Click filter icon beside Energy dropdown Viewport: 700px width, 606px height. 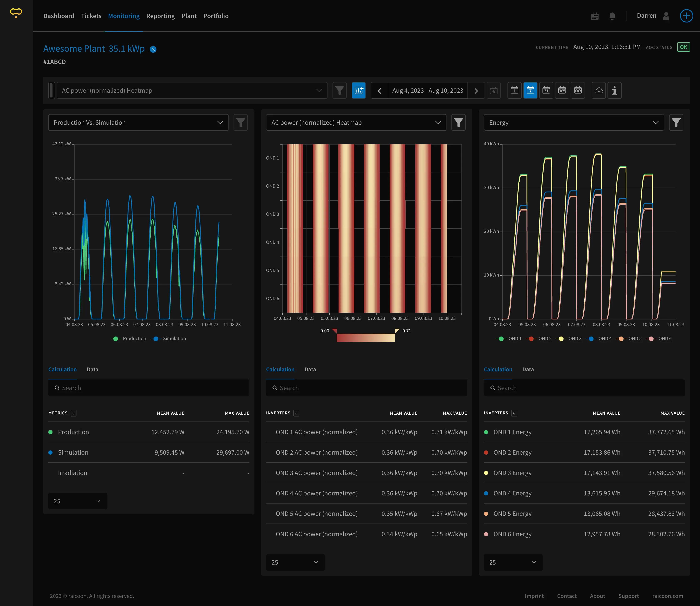[x=676, y=122]
